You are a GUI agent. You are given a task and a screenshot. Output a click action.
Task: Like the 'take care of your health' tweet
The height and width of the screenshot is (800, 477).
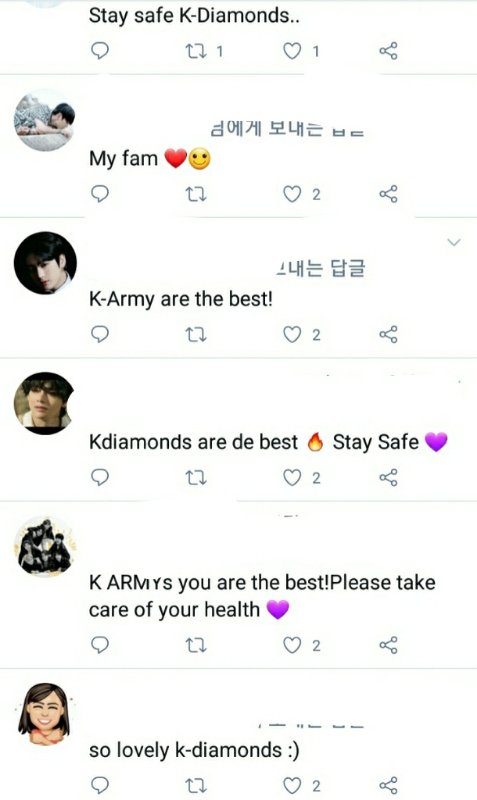click(x=292, y=645)
